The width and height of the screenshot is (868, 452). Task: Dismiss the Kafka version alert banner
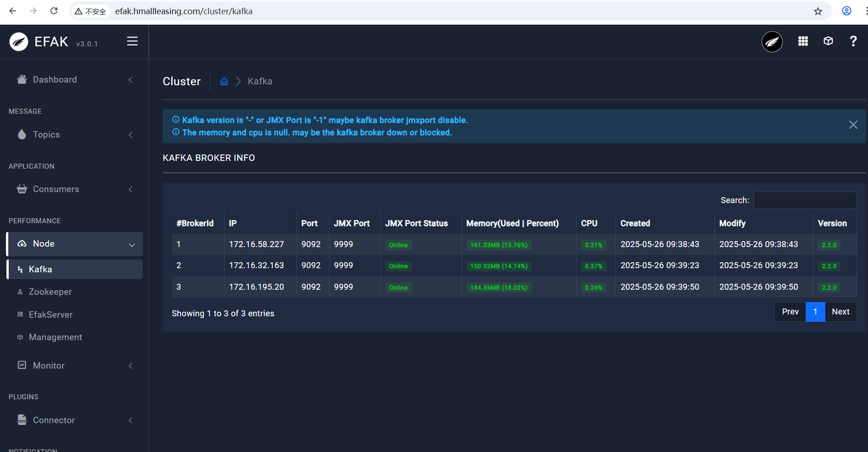[x=853, y=125]
